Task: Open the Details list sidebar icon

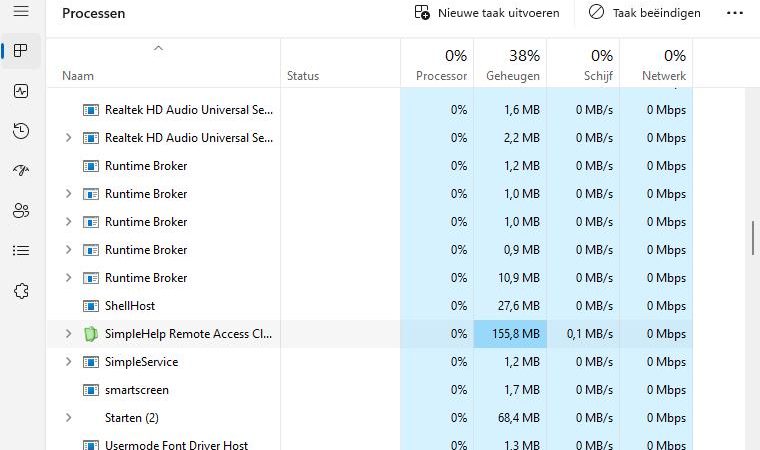Action: tap(21, 251)
